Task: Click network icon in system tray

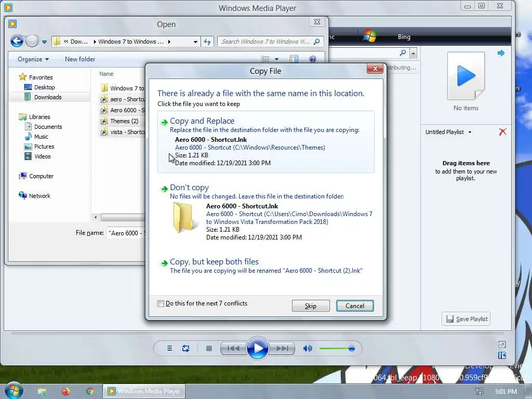Action: point(480,391)
